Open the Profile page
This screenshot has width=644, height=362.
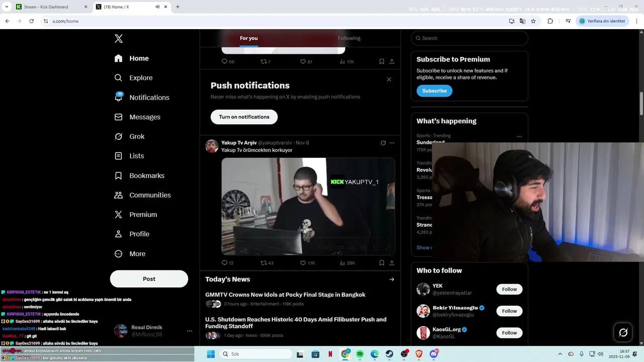pyautogui.click(x=132, y=234)
